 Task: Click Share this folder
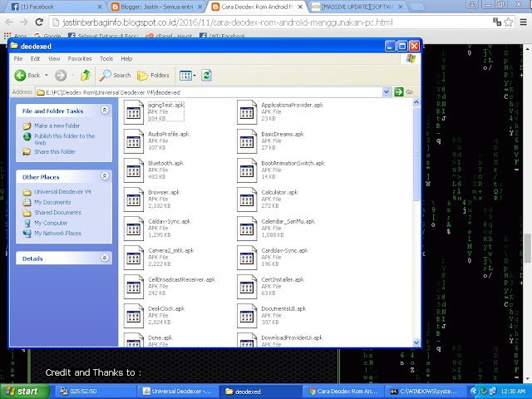pyautogui.click(x=55, y=151)
